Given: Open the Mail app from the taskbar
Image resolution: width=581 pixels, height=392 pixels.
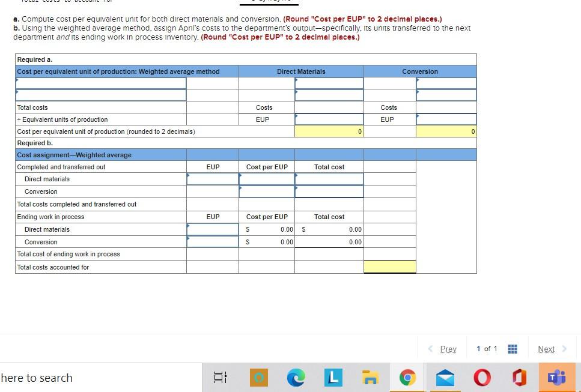Looking at the screenshot, I should pos(445,378).
